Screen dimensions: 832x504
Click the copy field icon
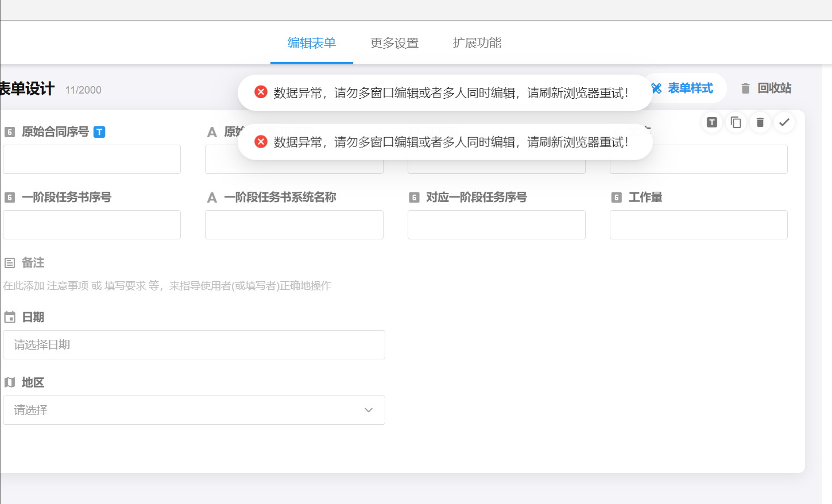[x=736, y=122]
